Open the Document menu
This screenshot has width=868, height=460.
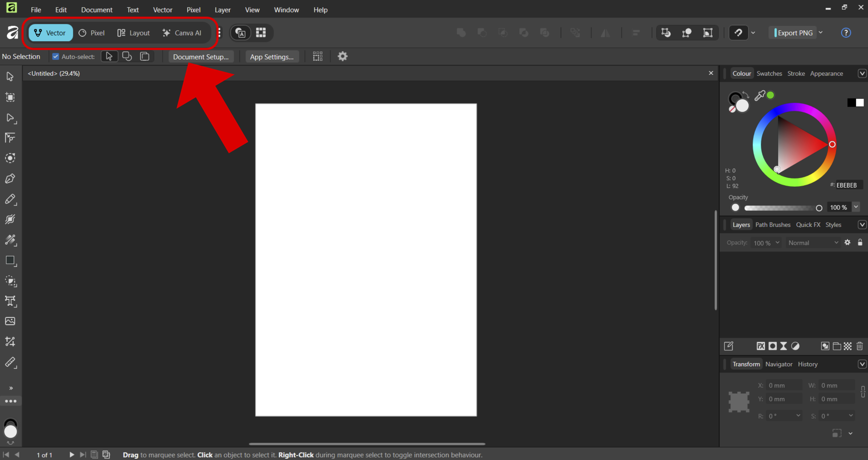click(x=96, y=10)
